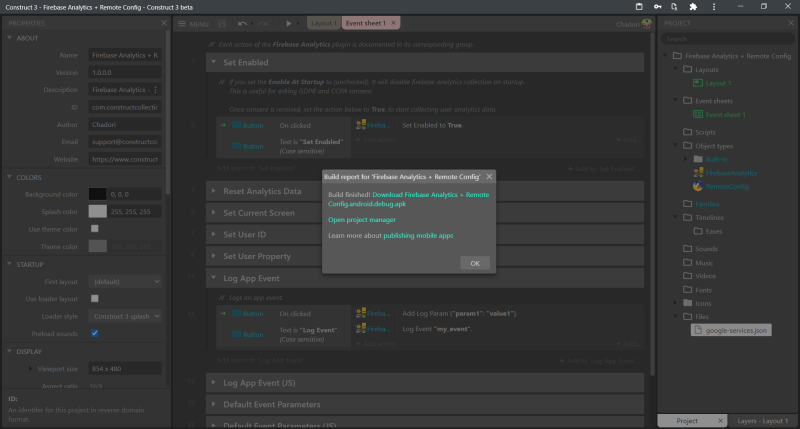Expand the Built-in object types folder

[x=686, y=159]
